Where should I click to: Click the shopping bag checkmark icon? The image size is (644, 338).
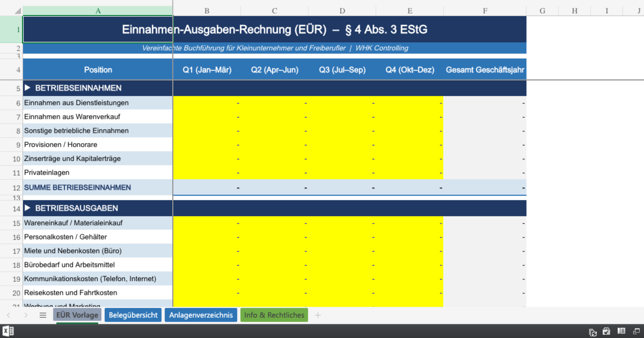click(x=606, y=331)
